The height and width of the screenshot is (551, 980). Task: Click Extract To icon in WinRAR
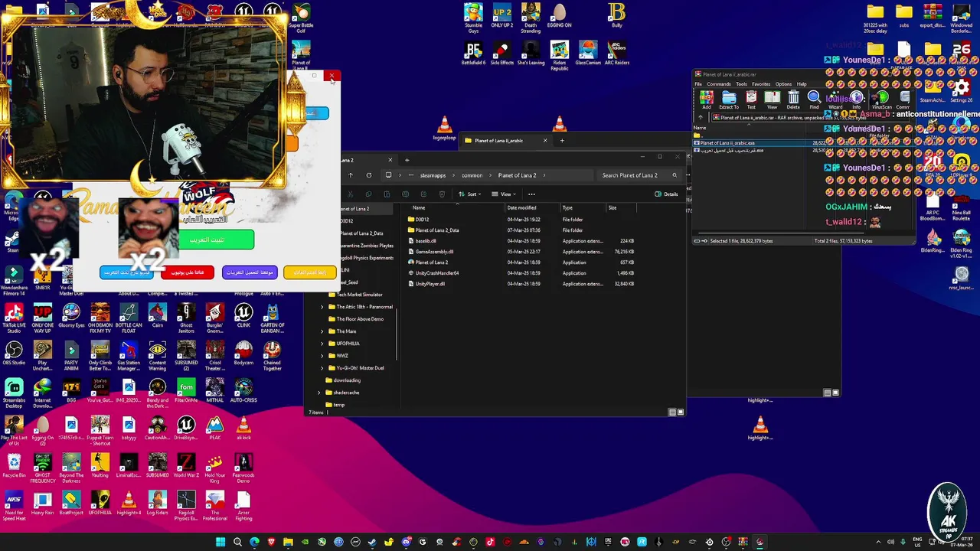(729, 99)
